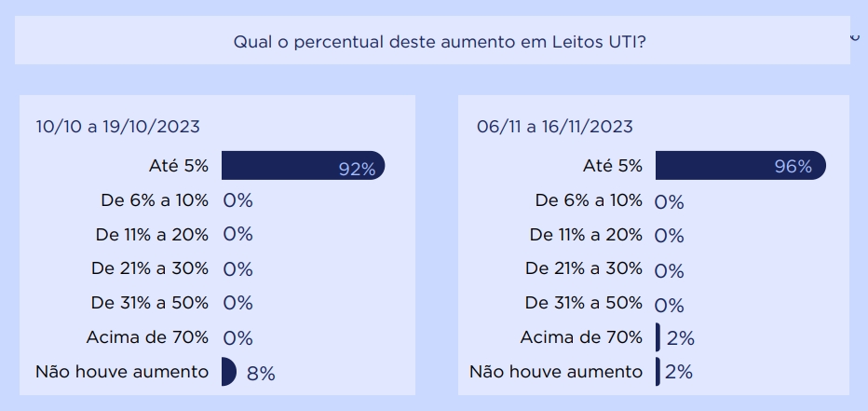Click the Acima de 70% bar showing 2%

[658, 337]
